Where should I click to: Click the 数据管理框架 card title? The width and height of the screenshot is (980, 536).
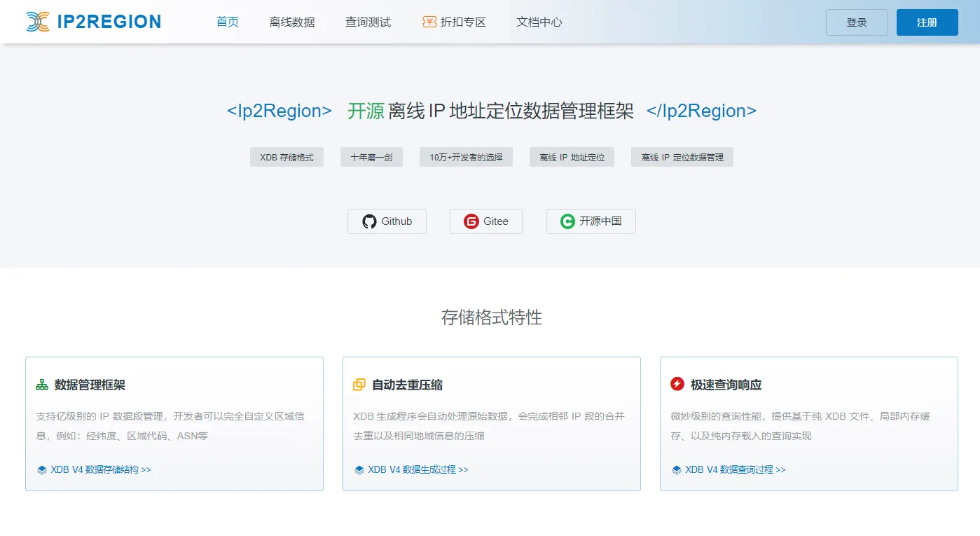(x=90, y=385)
